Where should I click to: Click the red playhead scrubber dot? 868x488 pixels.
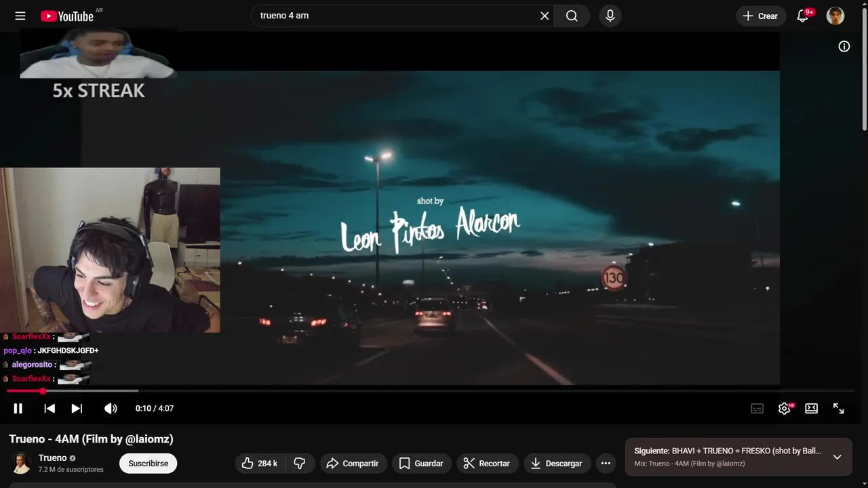(43, 391)
